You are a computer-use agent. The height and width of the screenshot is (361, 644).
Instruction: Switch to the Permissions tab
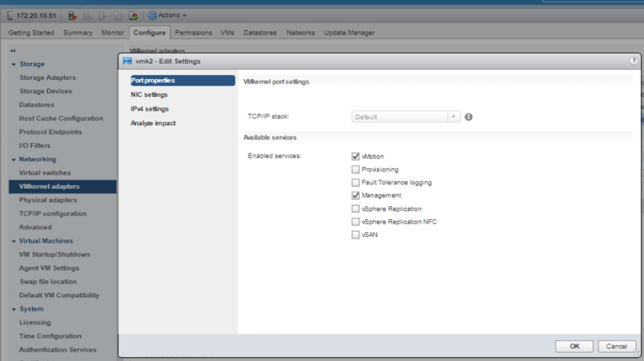(x=194, y=33)
